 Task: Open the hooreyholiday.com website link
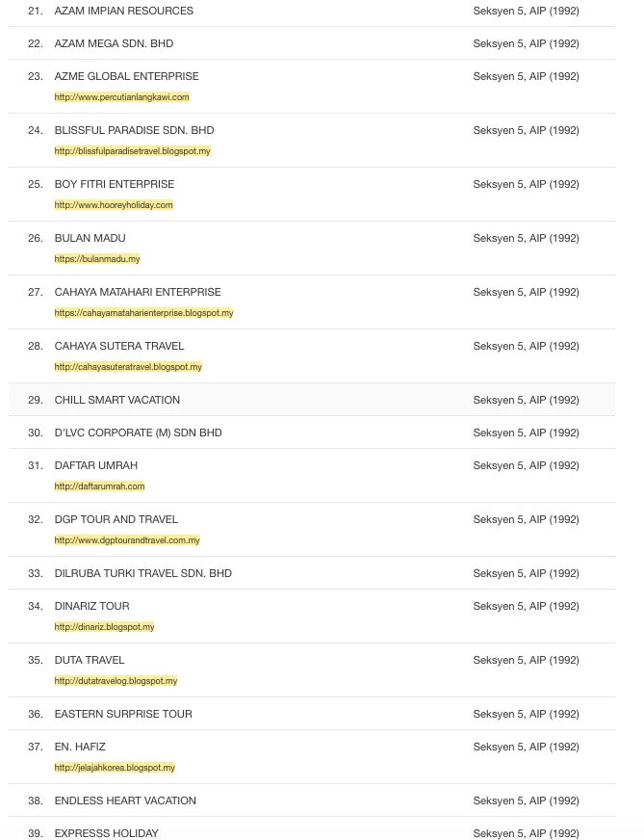(114, 205)
